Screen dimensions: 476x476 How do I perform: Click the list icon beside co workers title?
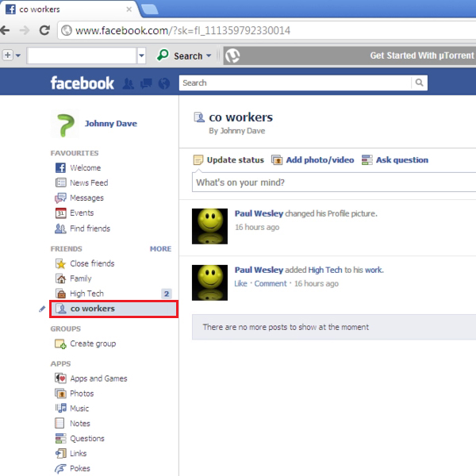click(199, 117)
